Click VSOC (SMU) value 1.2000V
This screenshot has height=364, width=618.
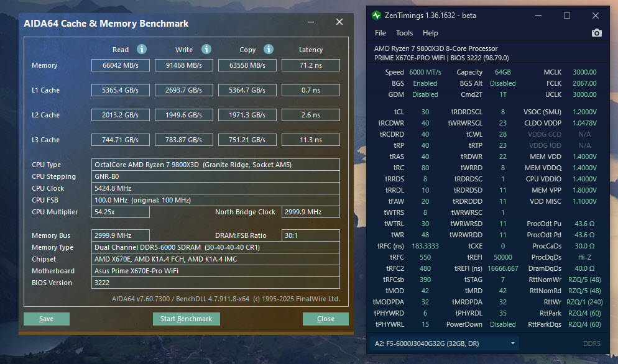[x=584, y=112]
